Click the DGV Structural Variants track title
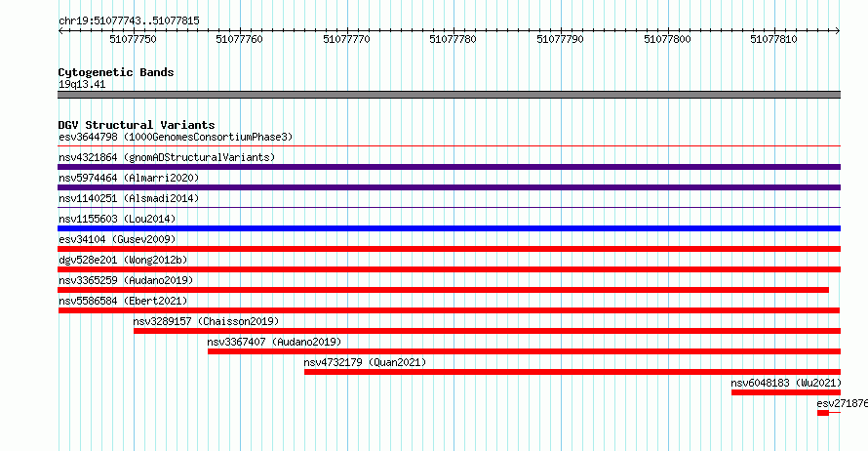This screenshot has height=451, width=868. [x=137, y=125]
